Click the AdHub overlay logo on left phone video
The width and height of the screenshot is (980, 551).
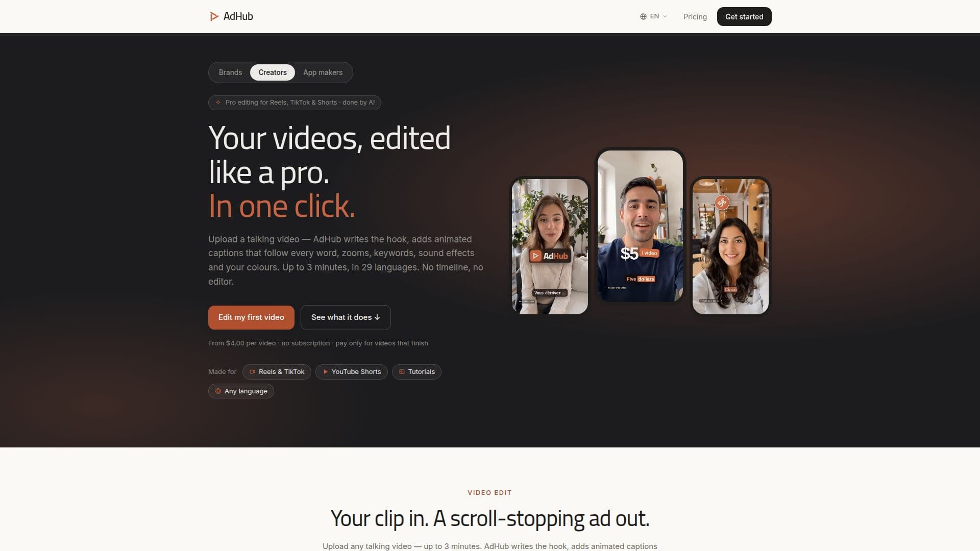[x=549, y=256]
